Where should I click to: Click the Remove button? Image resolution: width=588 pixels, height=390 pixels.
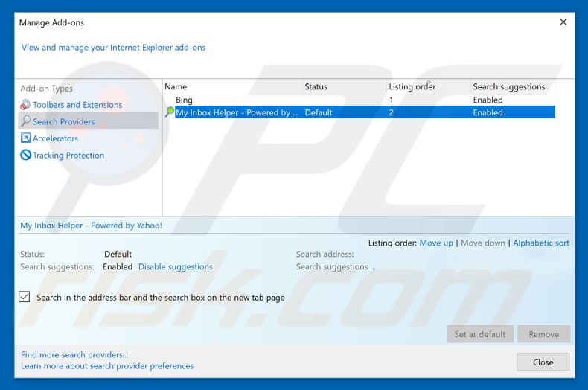point(544,333)
